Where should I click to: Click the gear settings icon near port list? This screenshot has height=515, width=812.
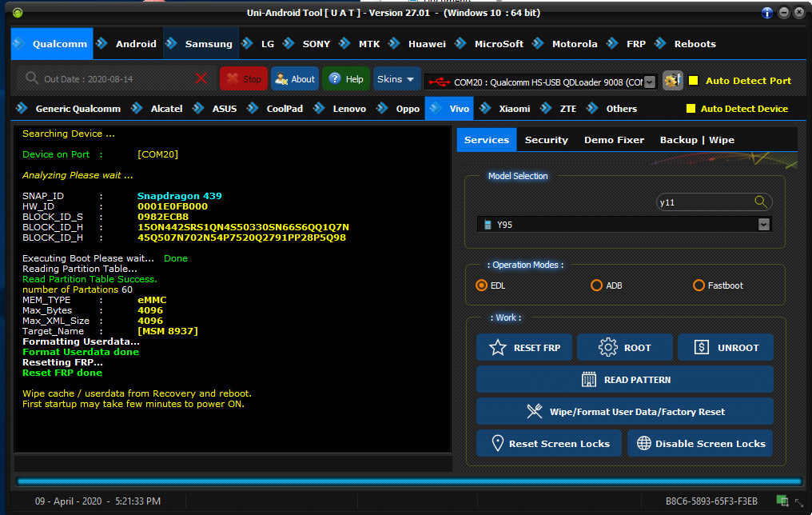point(673,80)
